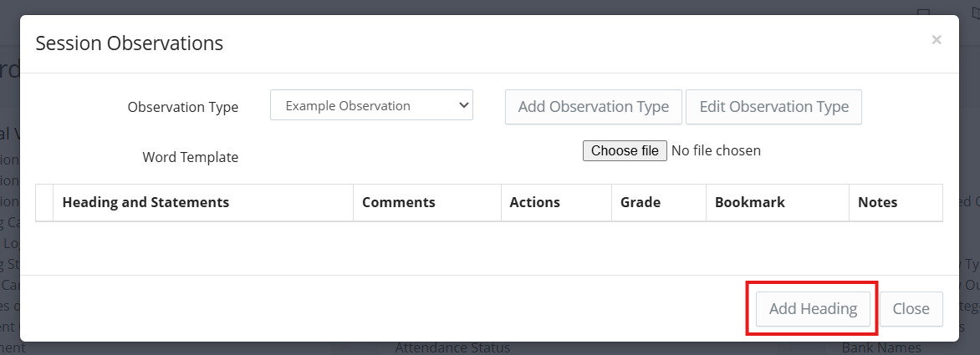Select the Grade column header

641,202
